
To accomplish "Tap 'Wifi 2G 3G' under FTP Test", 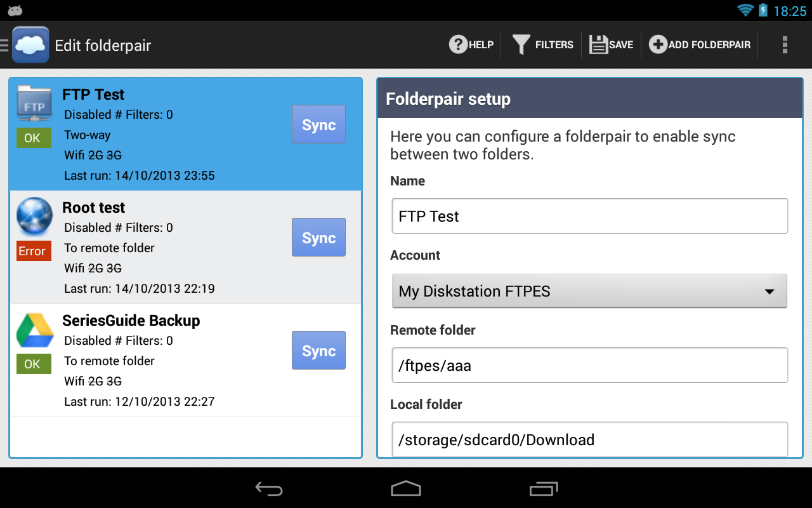I will coord(93,156).
